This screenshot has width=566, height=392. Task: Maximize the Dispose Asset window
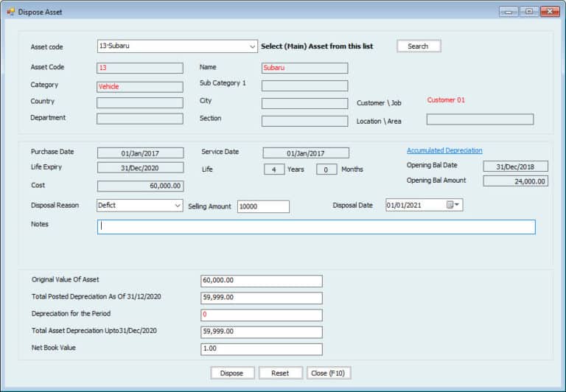(528, 11)
